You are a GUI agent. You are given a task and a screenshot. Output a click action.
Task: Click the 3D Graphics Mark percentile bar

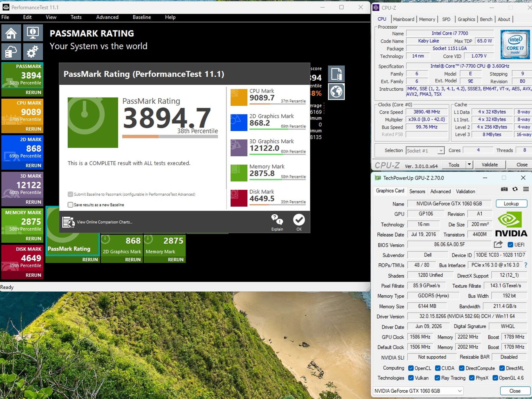tap(277, 155)
